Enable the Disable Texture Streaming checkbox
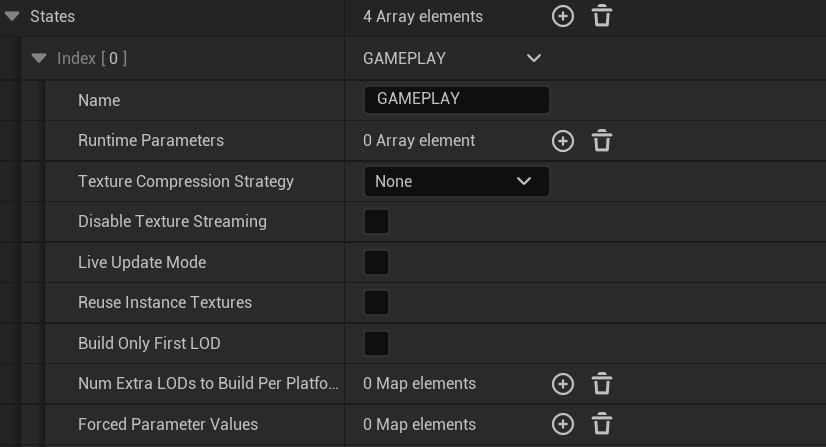This screenshot has width=826, height=447. click(376, 222)
